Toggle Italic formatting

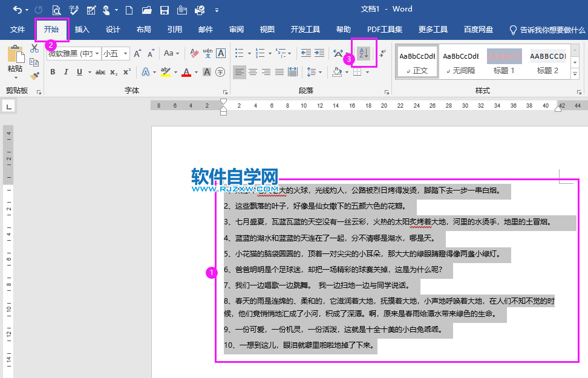pos(66,71)
